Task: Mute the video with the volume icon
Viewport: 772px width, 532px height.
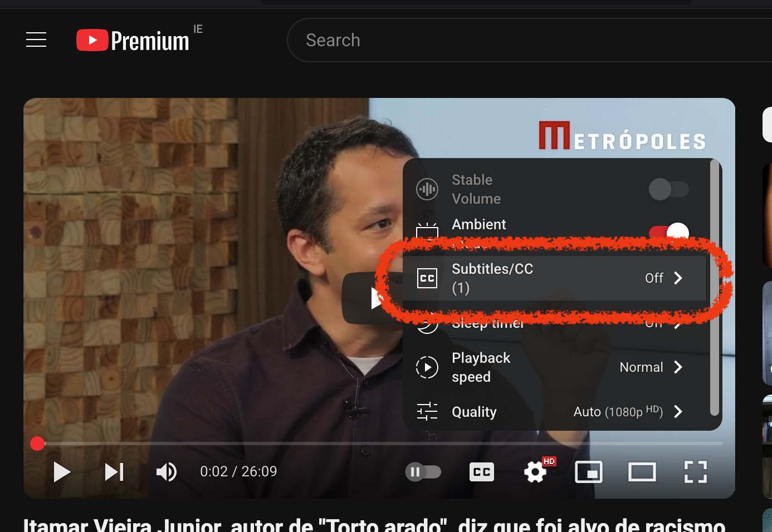Action: (166, 471)
